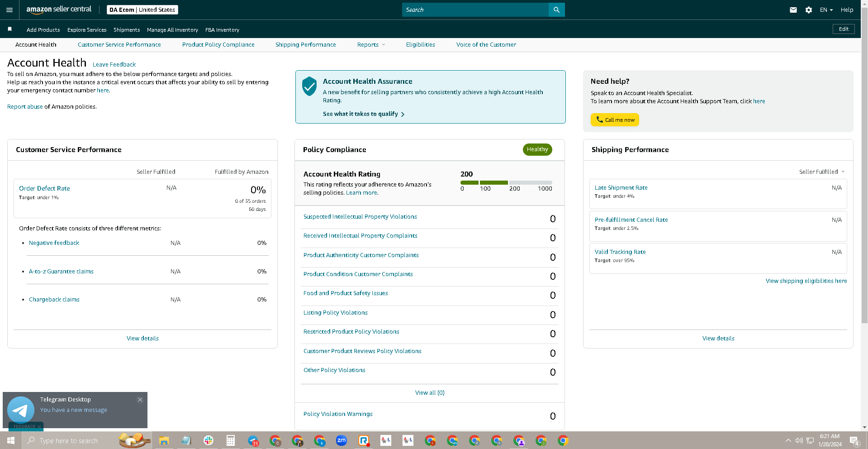Open the EN language dropdown
Screen dimensions: 868x449
click(826, 10)
